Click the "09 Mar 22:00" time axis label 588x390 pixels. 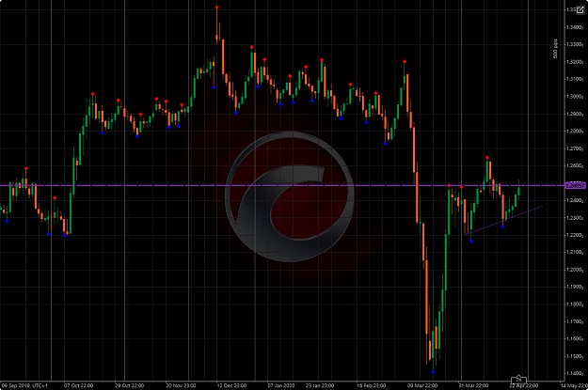(422, 385)
